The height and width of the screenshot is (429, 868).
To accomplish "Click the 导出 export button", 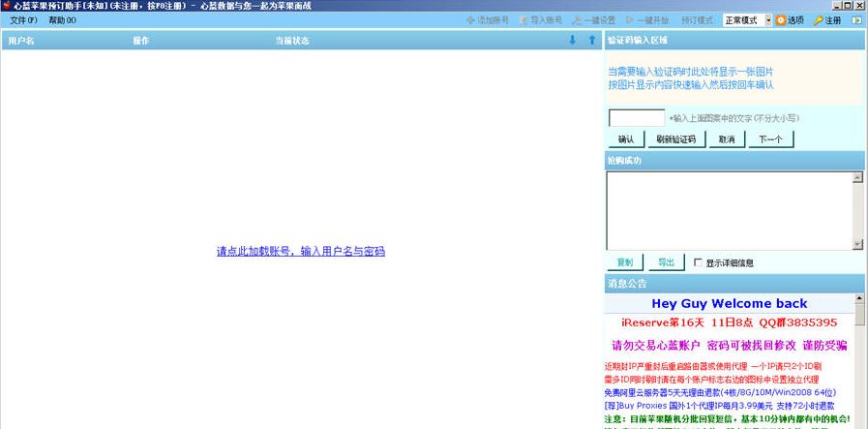I will (666, 262).
